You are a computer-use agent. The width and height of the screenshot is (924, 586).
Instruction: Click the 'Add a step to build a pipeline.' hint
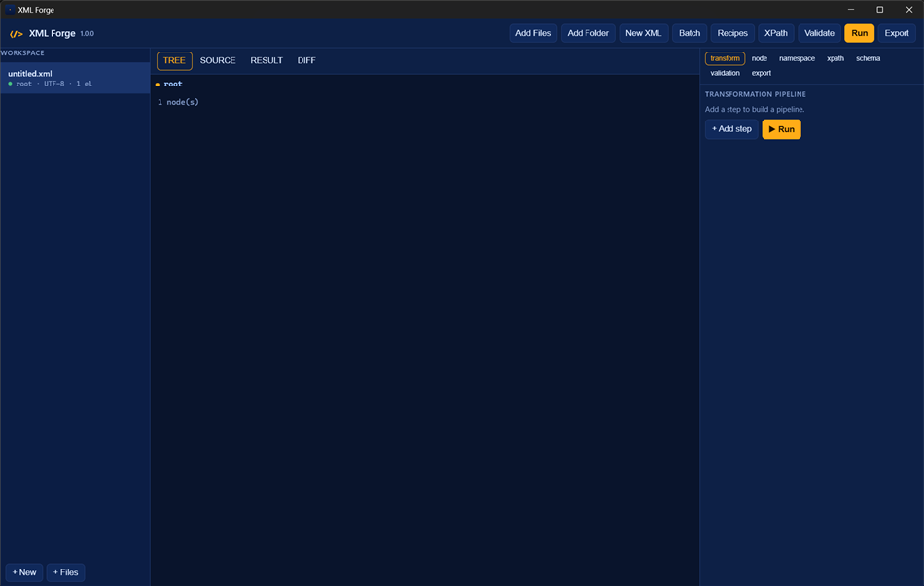(755, 109)
